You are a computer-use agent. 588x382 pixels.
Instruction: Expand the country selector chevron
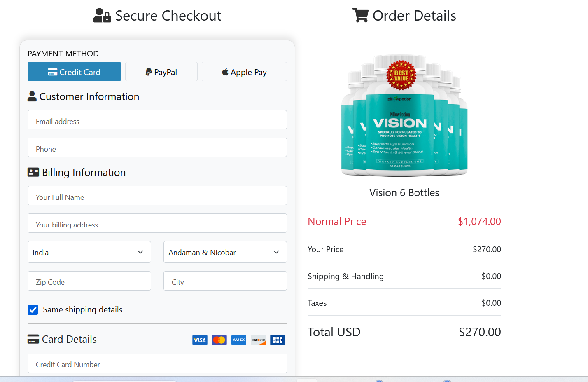click(140, 252)
